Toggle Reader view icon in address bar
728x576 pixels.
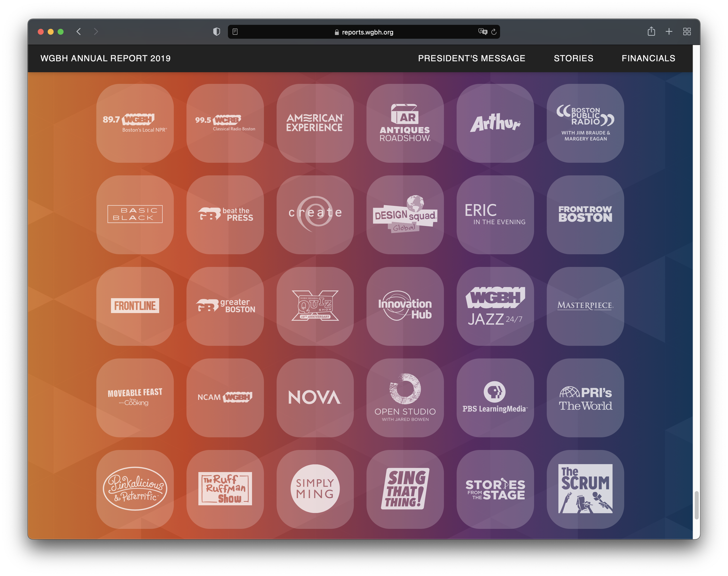point(235,32)
